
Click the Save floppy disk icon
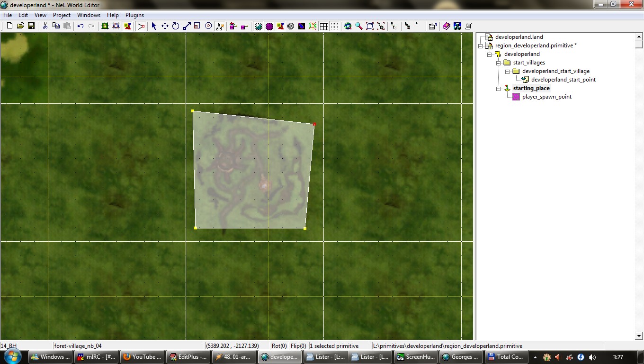(31, 26)
